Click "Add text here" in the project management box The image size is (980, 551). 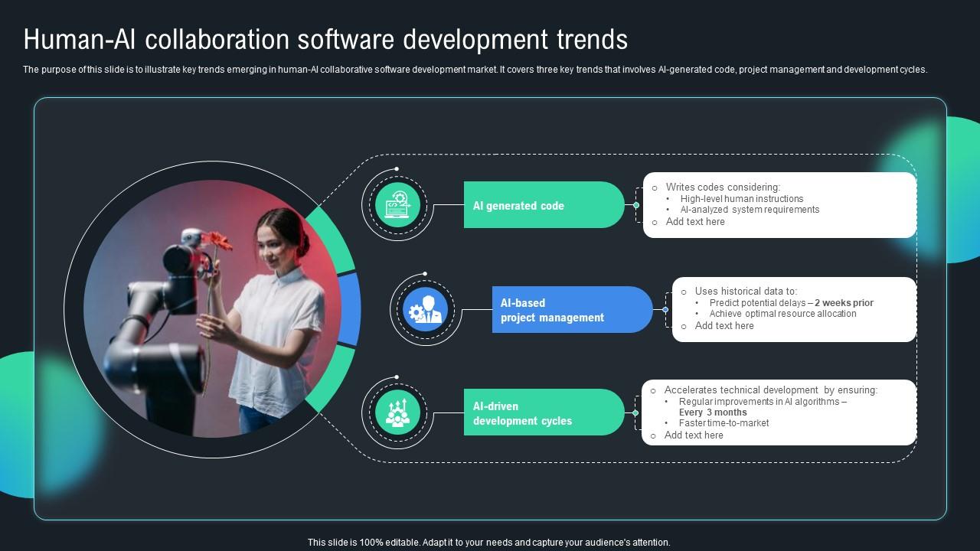point(724,326)
